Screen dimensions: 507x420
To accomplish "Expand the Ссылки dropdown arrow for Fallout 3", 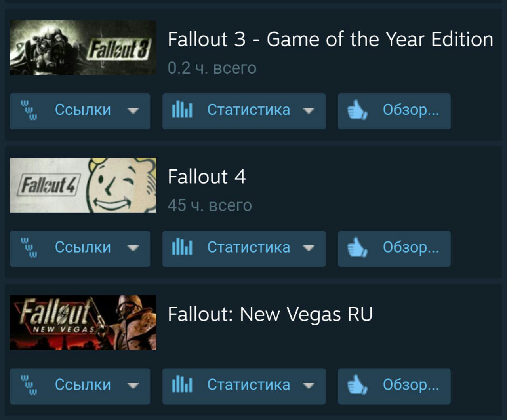I will [133, 110].
